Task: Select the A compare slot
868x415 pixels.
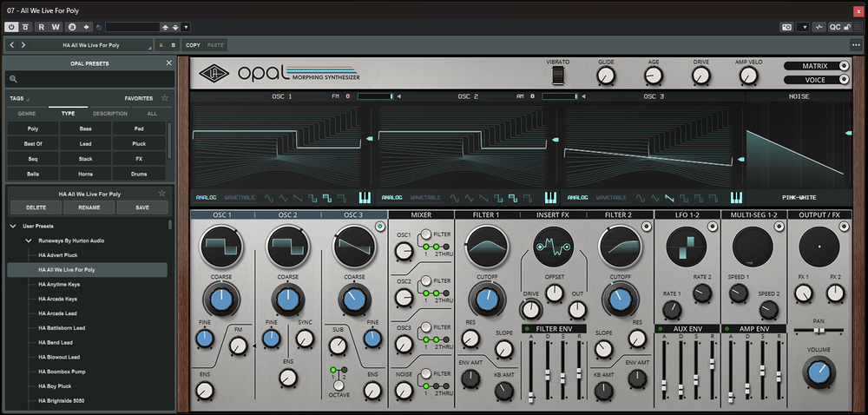Action: pos(161,45)
